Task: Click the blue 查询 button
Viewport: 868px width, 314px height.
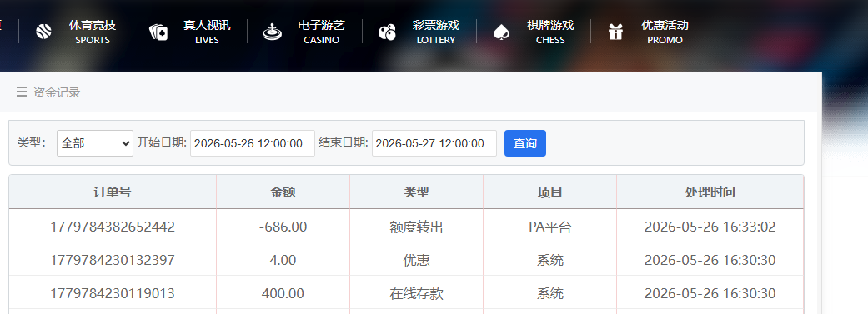Action: tap(524, 143)
